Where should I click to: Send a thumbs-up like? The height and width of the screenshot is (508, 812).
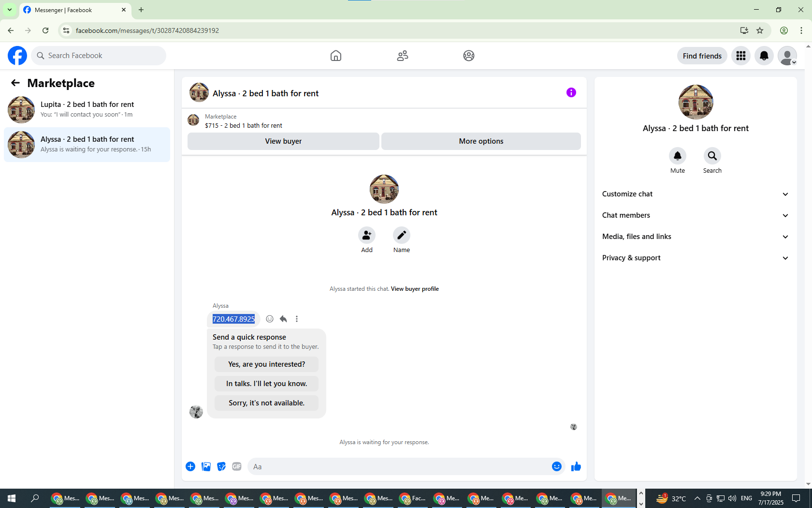576,466
